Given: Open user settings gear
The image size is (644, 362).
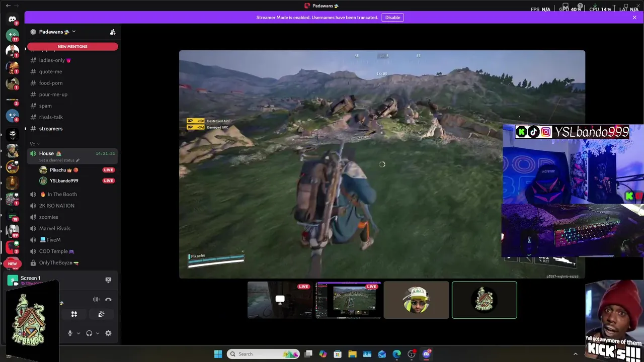Looking at the screenshot, I should tap(108, 333).
